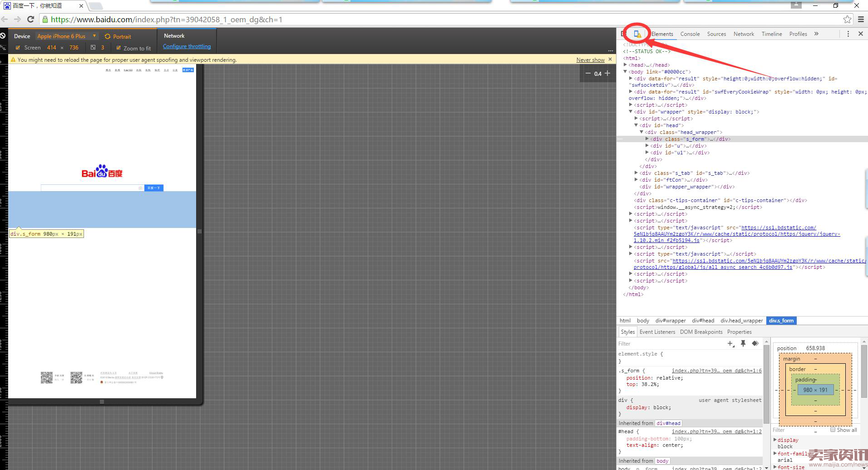Open the Apple iPhone 6 Plus device dropdown
This screenshot has width=868, height=470.
(67, 36)
